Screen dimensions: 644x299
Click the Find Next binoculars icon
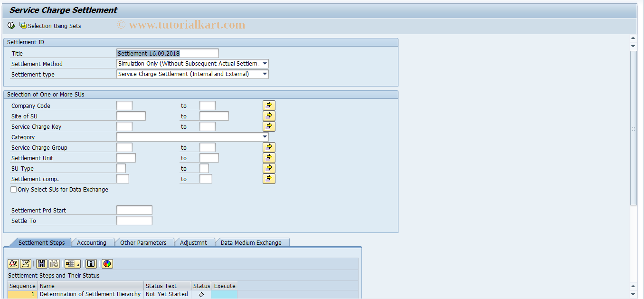tap(54, 264)
